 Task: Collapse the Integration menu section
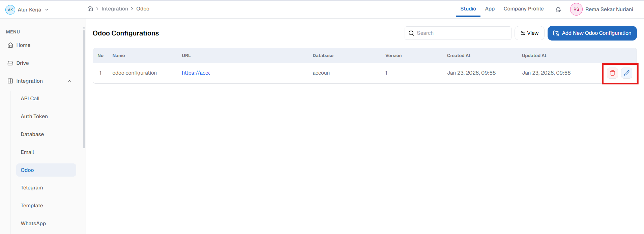click(x=69, y=81)
